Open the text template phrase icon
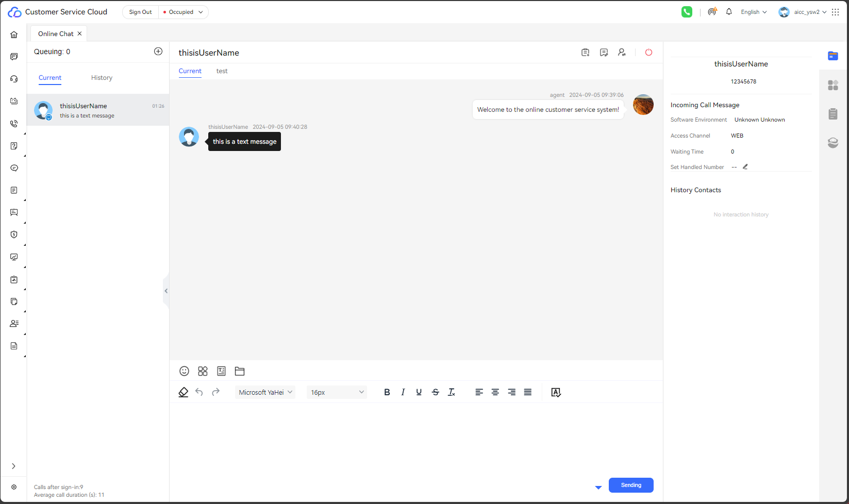The width and height of the screenshot is (849, 504). pos(221,371)
